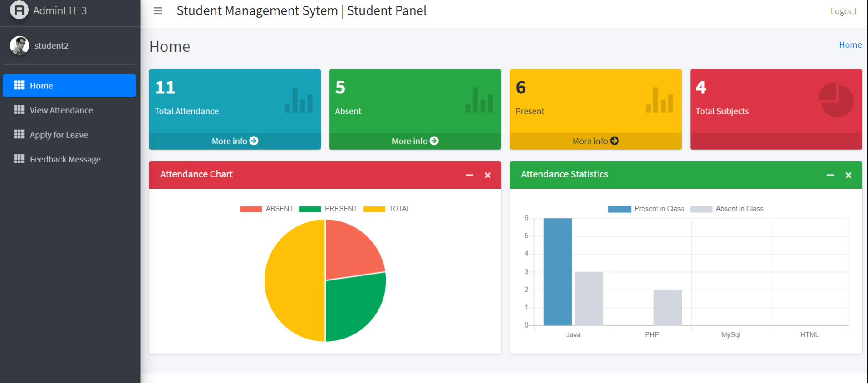Open Home in the sidebar menu
Image resolution: width=868 pixels, height=383 pixels.
tap(69, 85)
